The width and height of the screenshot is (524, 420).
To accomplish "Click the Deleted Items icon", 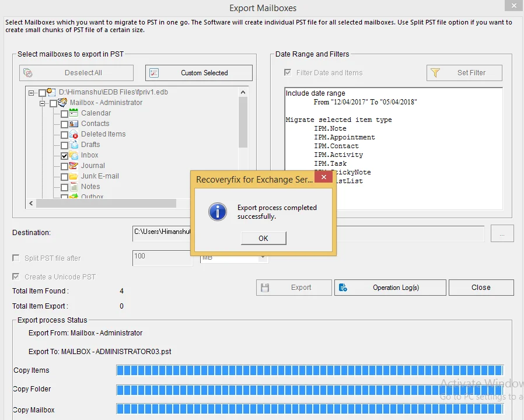I will pos(74,134).
